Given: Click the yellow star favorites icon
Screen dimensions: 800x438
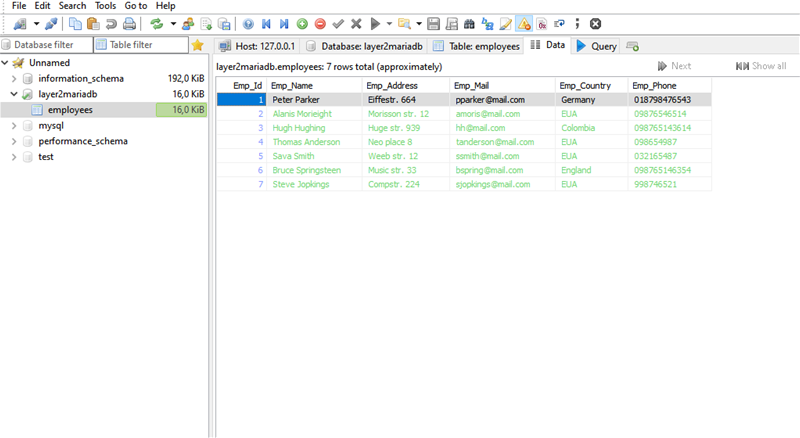Looking at the screenshot, I should coord(197,45).
